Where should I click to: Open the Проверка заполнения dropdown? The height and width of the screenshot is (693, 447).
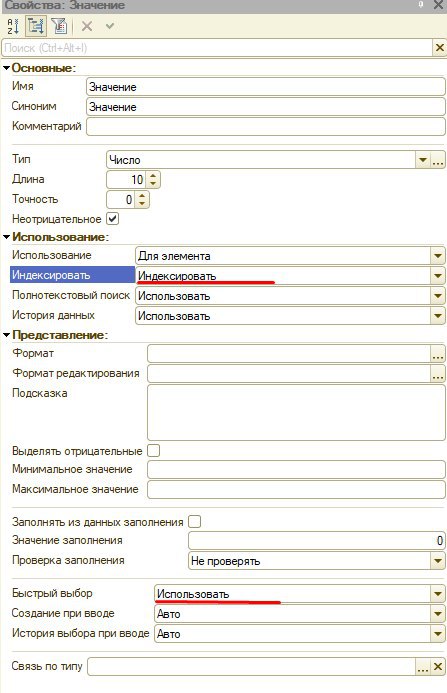pos(437,561)
